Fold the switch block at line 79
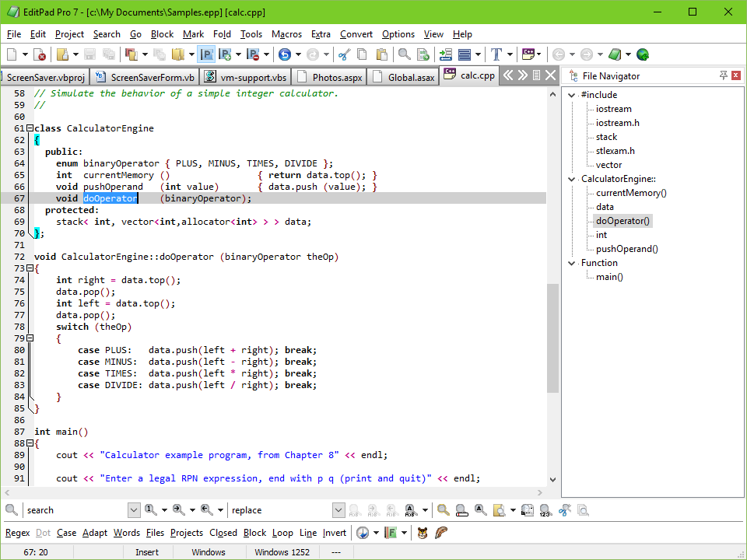 click(x=30, y=338)
